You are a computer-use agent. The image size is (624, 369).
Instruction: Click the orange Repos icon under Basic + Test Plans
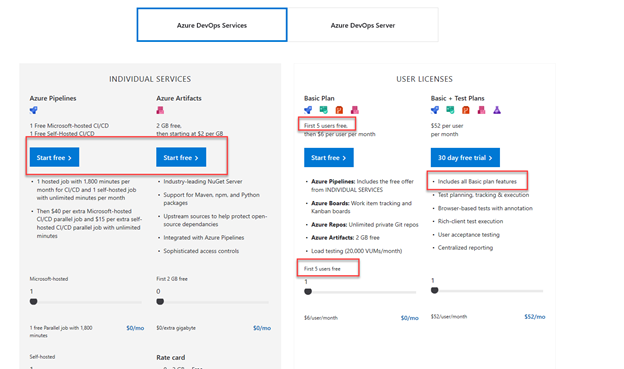(466, 110)
